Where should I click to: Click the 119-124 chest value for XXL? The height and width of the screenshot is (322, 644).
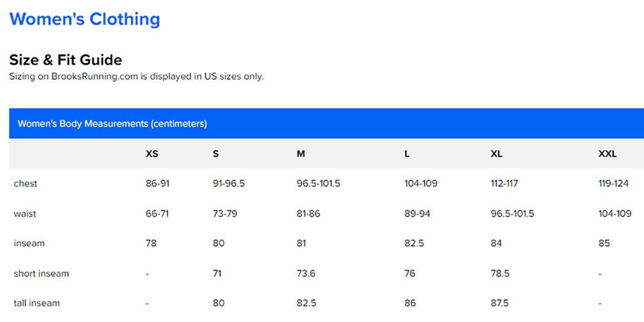click(614, 184)
